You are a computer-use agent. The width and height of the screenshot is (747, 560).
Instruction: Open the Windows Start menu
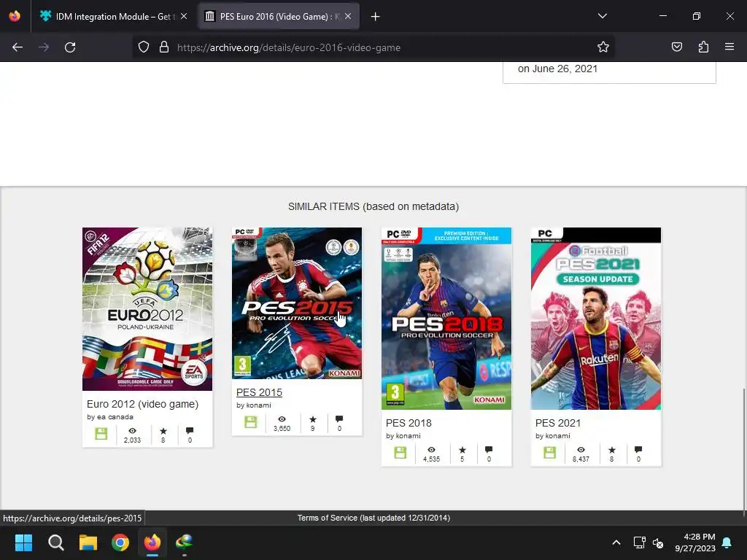[x=23, y=542]
